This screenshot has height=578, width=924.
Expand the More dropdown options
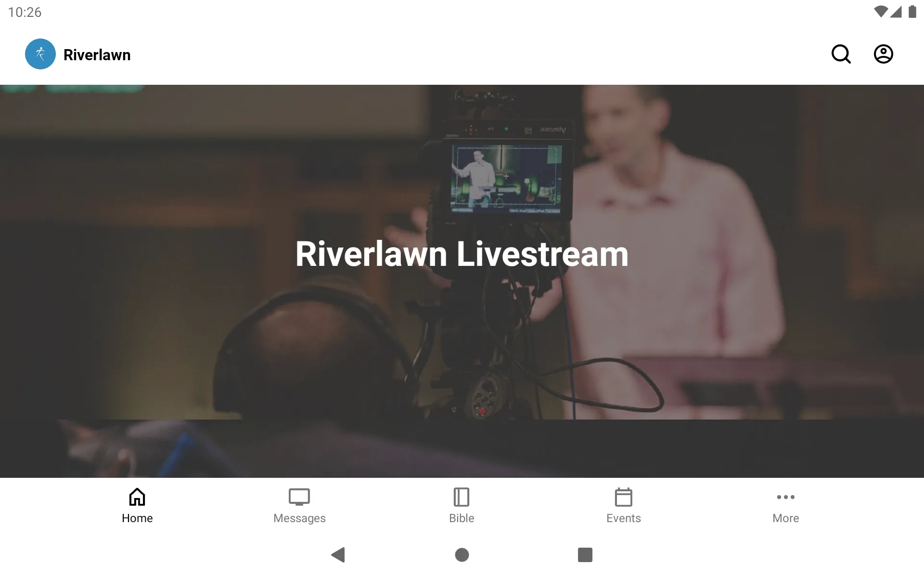(785, 504)
